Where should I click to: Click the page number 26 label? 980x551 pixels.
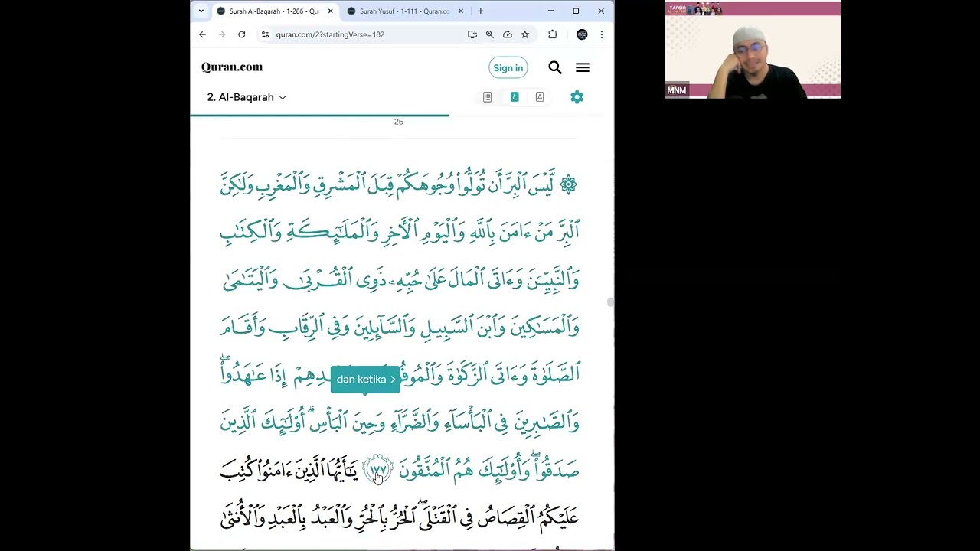click(399, 122)
